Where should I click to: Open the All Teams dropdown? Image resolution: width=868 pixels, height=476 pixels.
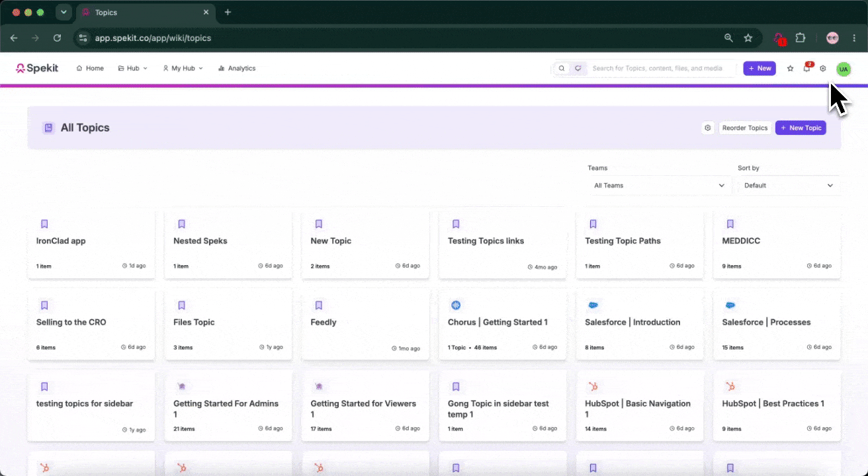click(x=659, y=186)
